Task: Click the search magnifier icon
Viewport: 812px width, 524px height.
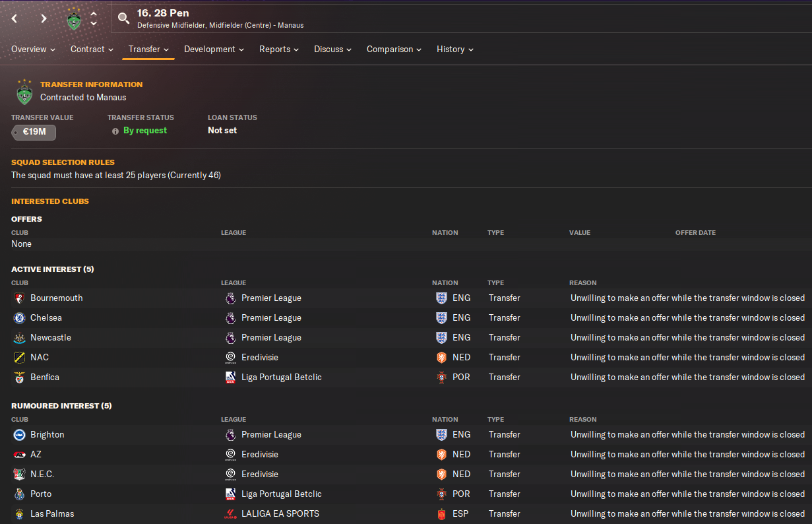Action: (123, 18)
